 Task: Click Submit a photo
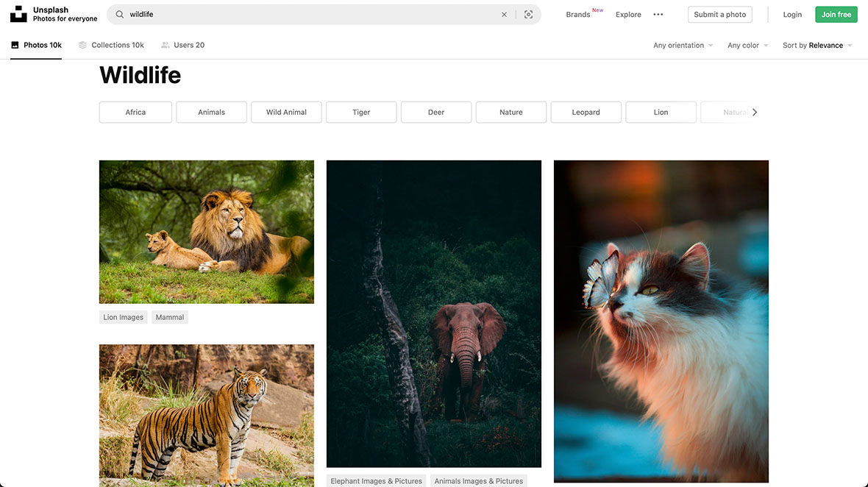click(x=719, y=15)
